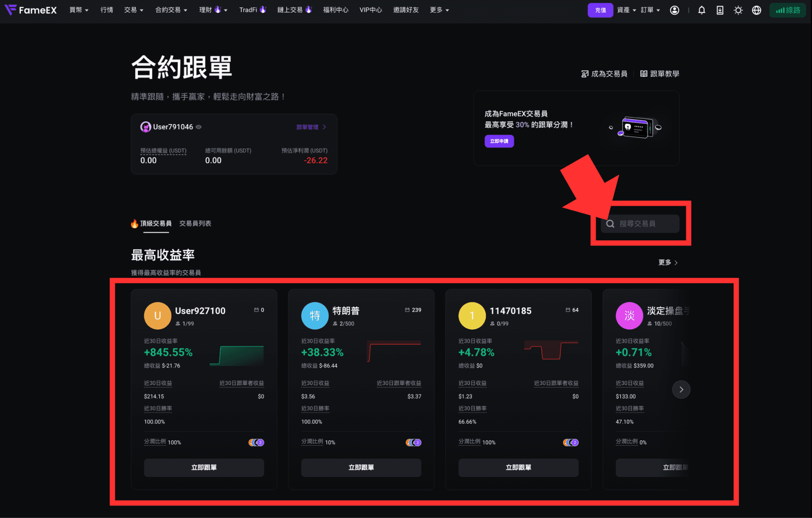Click the FameEX logo
The height and width of the screenshot is (518, 812).
(x=31, y=10)
